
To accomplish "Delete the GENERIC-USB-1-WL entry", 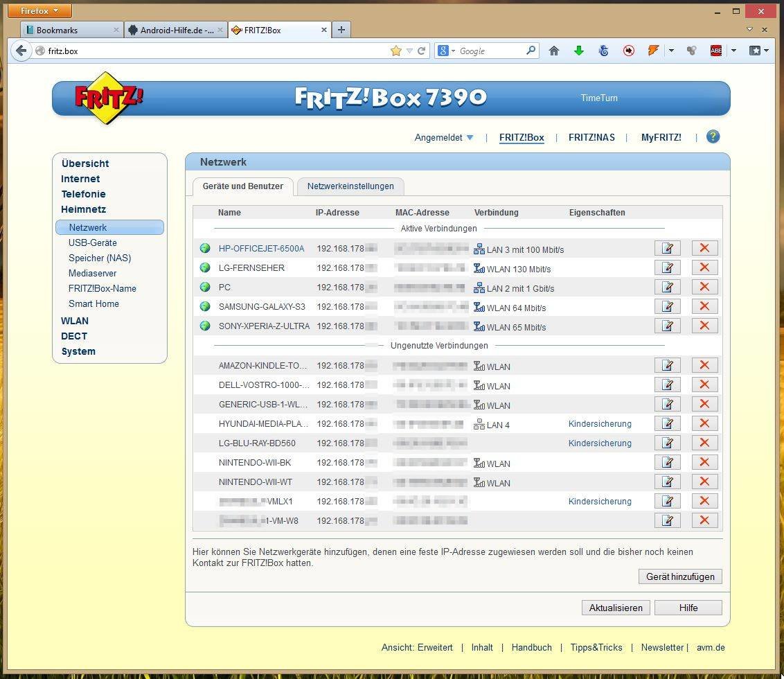I will pyautogui.click(x=704, y=405).
